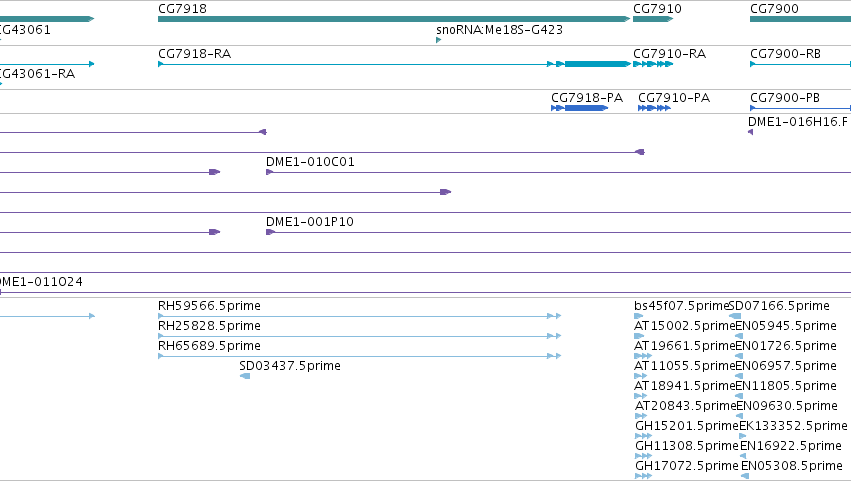The height and width of the screenshot is (481, 851).
Task: Select the GH17072.5prime EST label
Action: click(687, 466)
